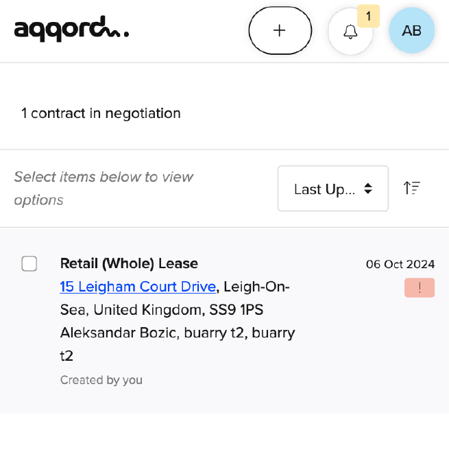Click the Leigh-On-Sea, SS9 1PS address text
Image resolution: width=449 pixels, height=476 pixels.
tap(175, 298)
